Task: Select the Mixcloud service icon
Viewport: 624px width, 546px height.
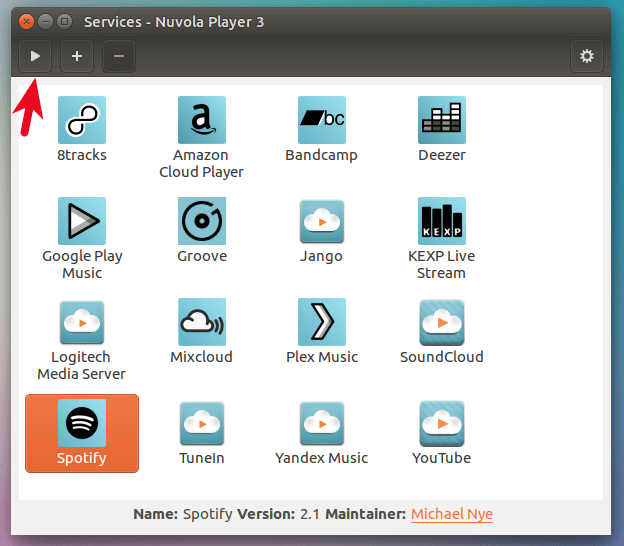Action: pyautogui.click(x=201, y=323)
